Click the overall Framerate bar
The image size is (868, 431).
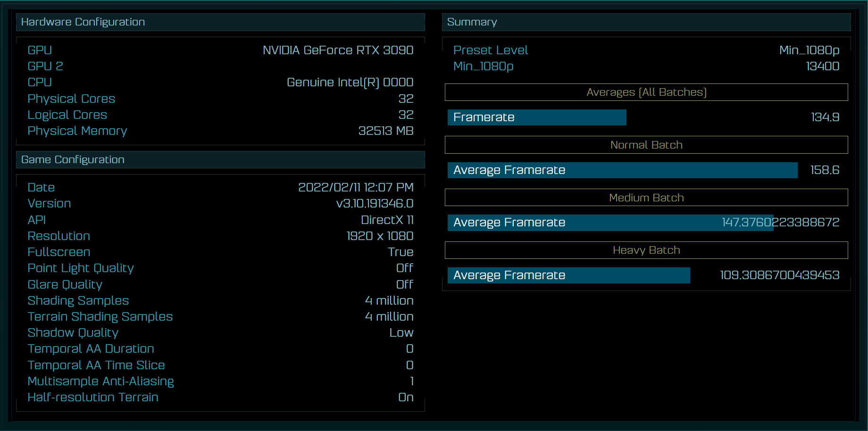click(x=537, y=117)
